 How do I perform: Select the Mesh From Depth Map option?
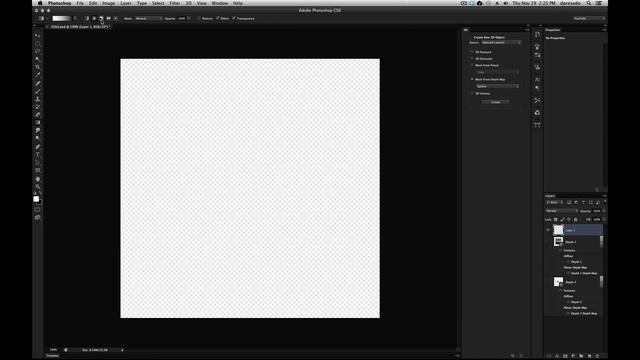(x=472, y=79)
